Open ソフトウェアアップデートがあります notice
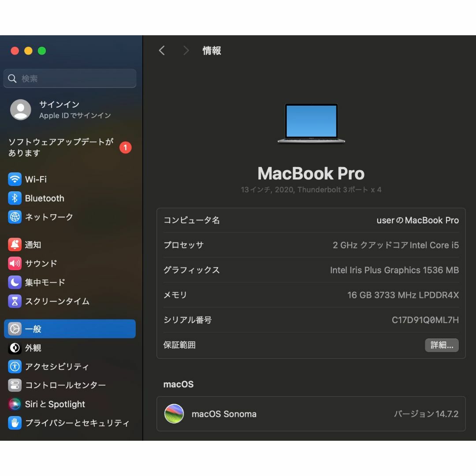The image size is (476, 476). [70, 147]
